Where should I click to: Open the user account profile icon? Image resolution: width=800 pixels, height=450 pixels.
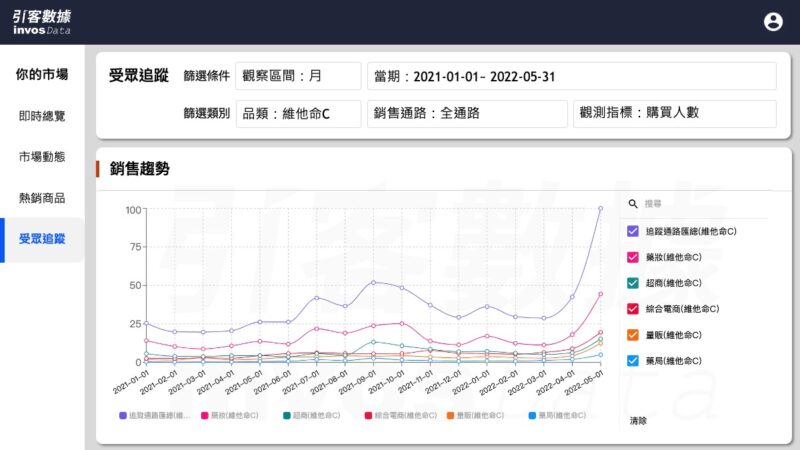click(773, 22)
